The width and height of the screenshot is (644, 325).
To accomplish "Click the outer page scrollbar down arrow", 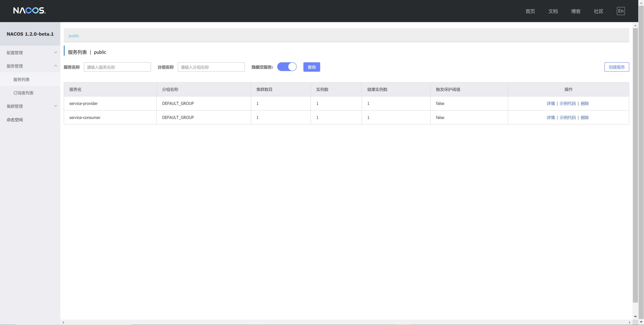I will pyautogui.click(x=641, y=322).
